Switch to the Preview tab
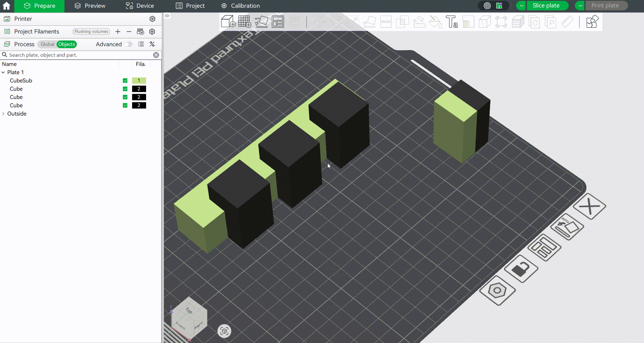The height and width of the screenshot is (343, 644). (90, 6)
